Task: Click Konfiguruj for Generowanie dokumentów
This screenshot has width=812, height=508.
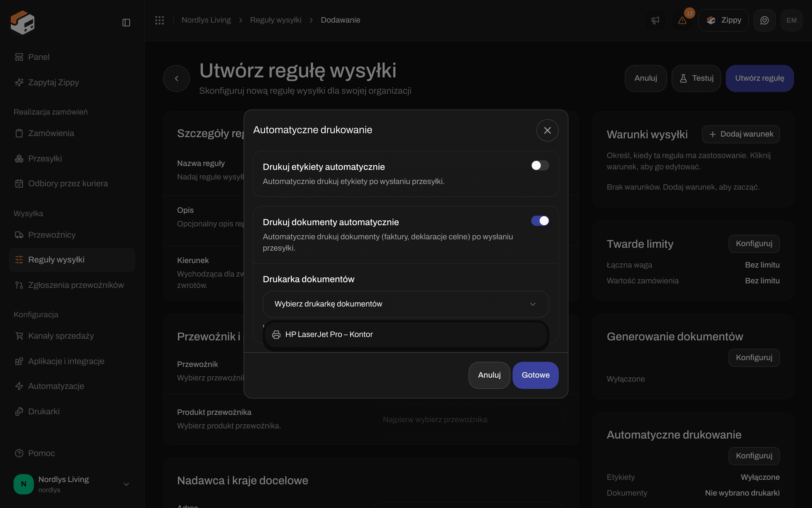Action: (754, 358)
